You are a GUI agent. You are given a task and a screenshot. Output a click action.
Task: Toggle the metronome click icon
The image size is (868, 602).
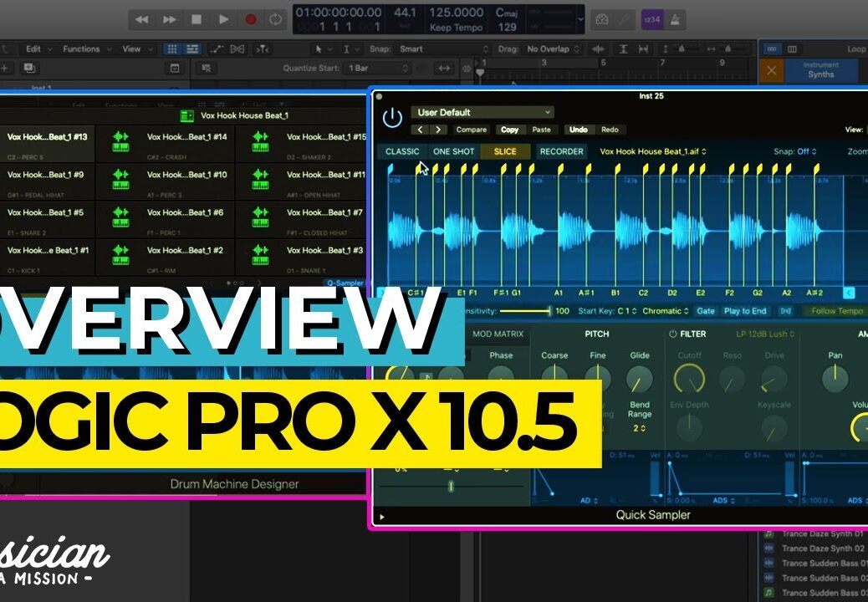pyautogui.click(x=675, y=20)
